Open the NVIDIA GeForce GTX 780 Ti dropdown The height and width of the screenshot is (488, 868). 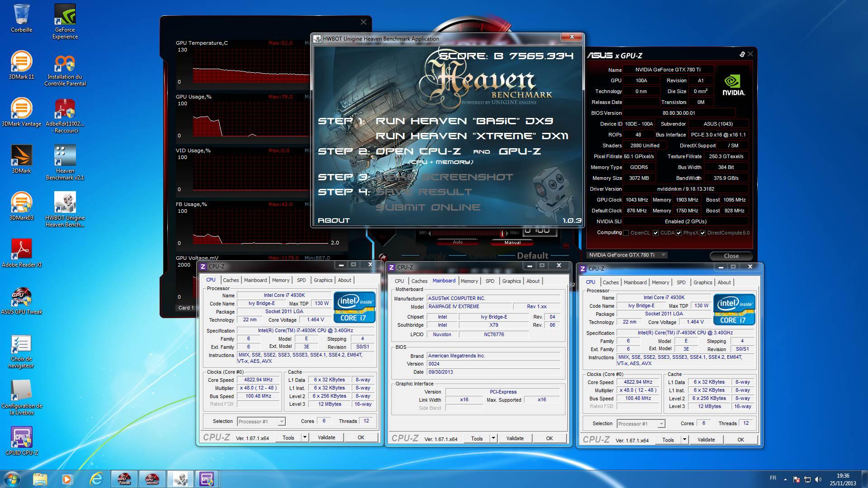click(x=627, y=255)
